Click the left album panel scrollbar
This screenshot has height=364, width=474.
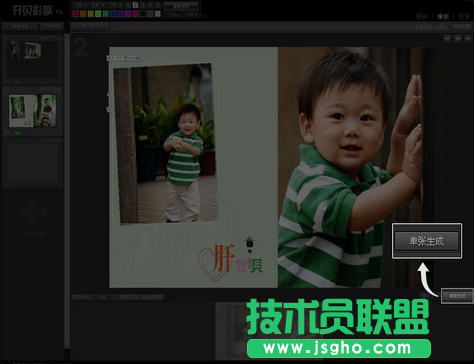coord(67,190)
